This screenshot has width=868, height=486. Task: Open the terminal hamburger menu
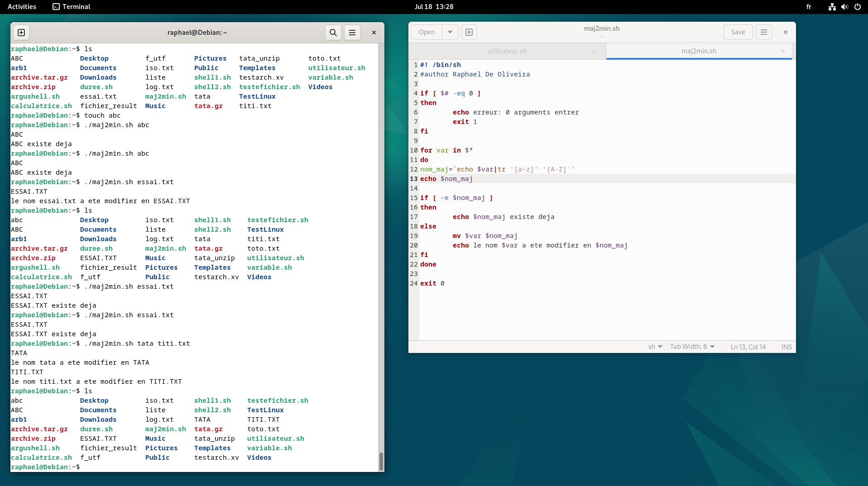click(352, 33)
